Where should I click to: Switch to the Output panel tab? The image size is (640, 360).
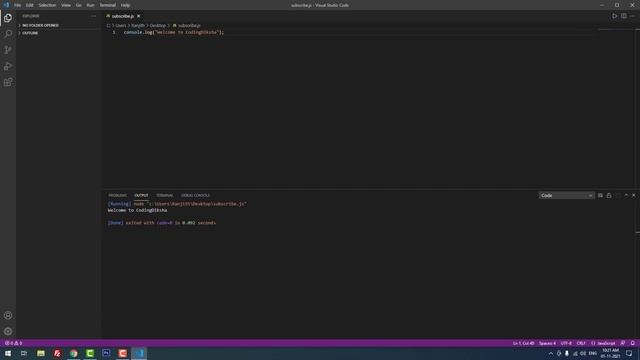(x=141, y=196)
